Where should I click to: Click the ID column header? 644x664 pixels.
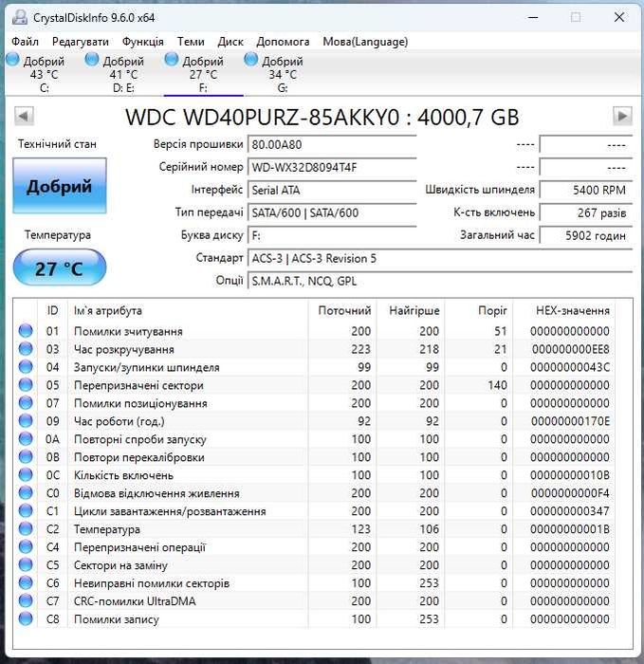click(52, 310)
